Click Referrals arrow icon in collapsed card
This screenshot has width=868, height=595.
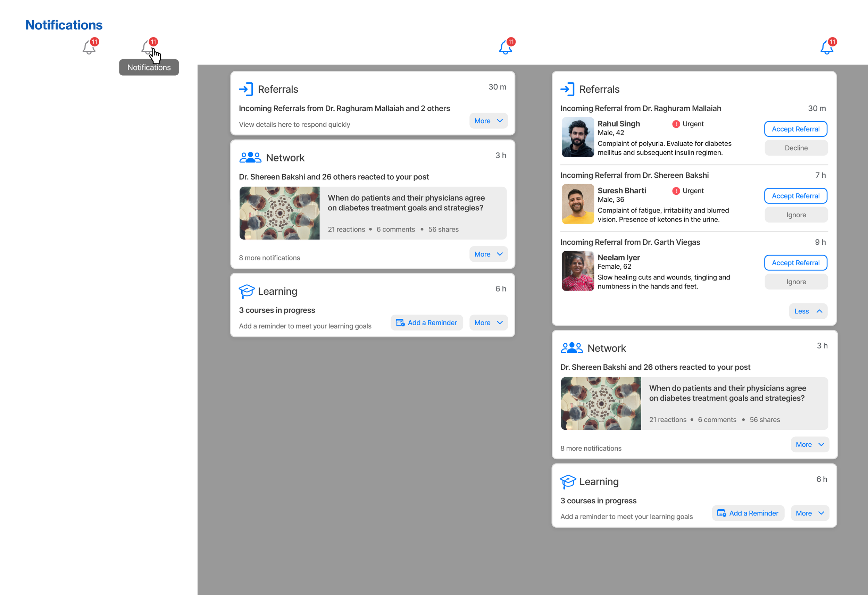click(x=246, y=89)
